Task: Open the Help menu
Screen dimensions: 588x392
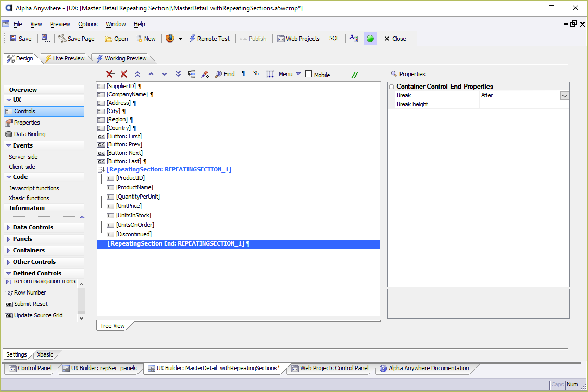Action: pos(139,24)
